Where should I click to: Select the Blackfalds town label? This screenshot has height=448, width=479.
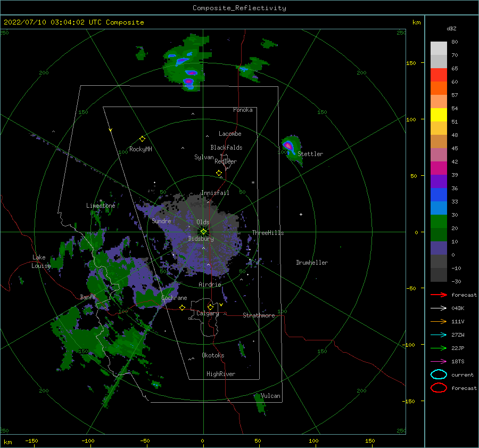click(x=226, y=148)
